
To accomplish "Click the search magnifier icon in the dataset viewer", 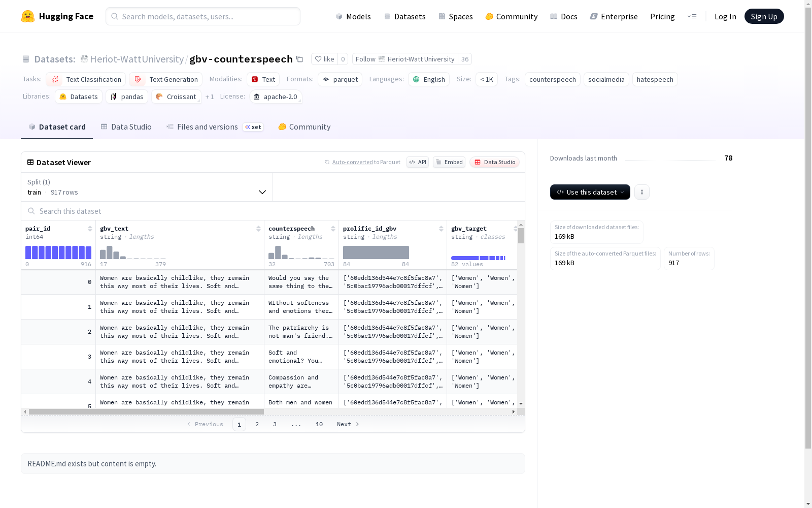I will 31,211.
